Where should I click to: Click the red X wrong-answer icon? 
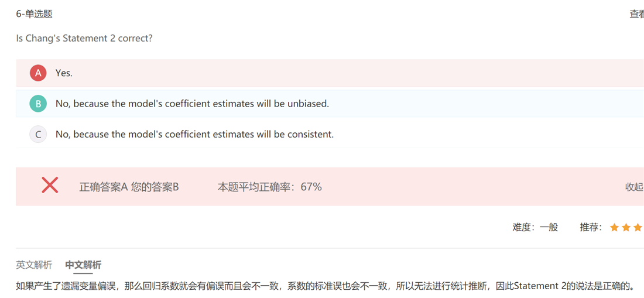(x=50, y=185)
